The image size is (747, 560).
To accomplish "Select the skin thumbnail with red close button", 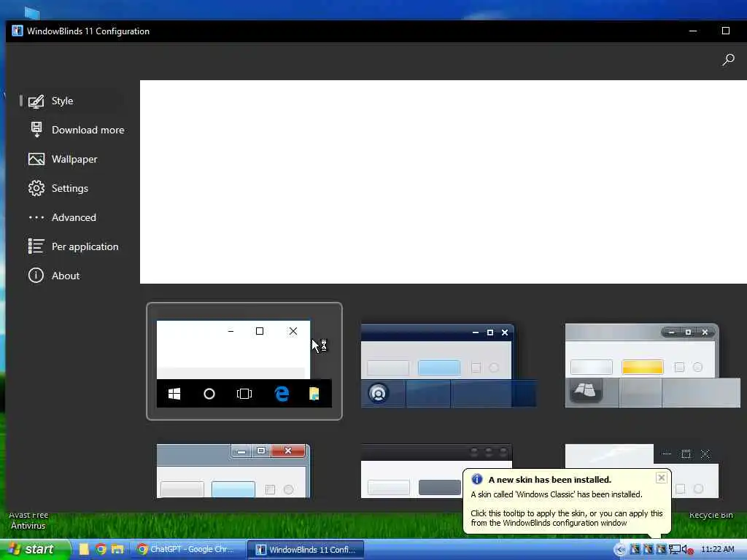I will pos(233,471).
